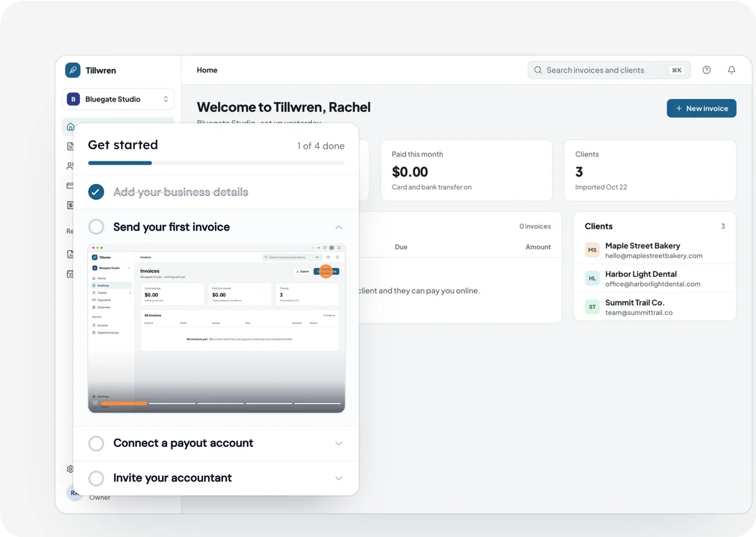
Task: Click the Tillwren quill logo icon
Action: pyautogui.click(x=72, y=70)
